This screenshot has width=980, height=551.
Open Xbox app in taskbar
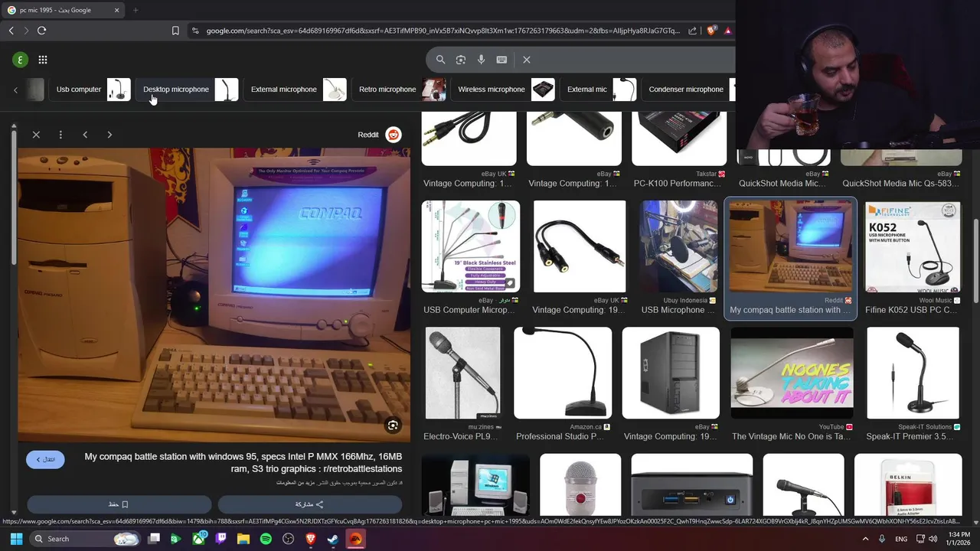click(x=199, y=539)
